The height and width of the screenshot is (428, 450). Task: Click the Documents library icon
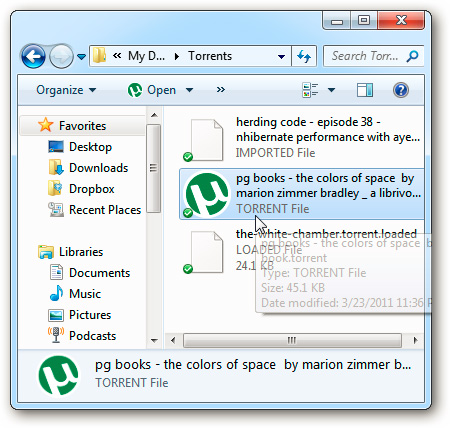56,272
